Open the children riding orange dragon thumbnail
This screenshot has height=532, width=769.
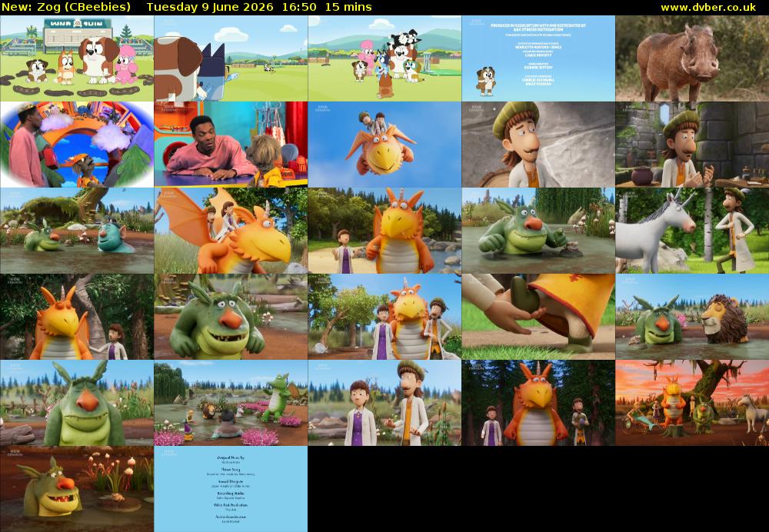point(231,231)
